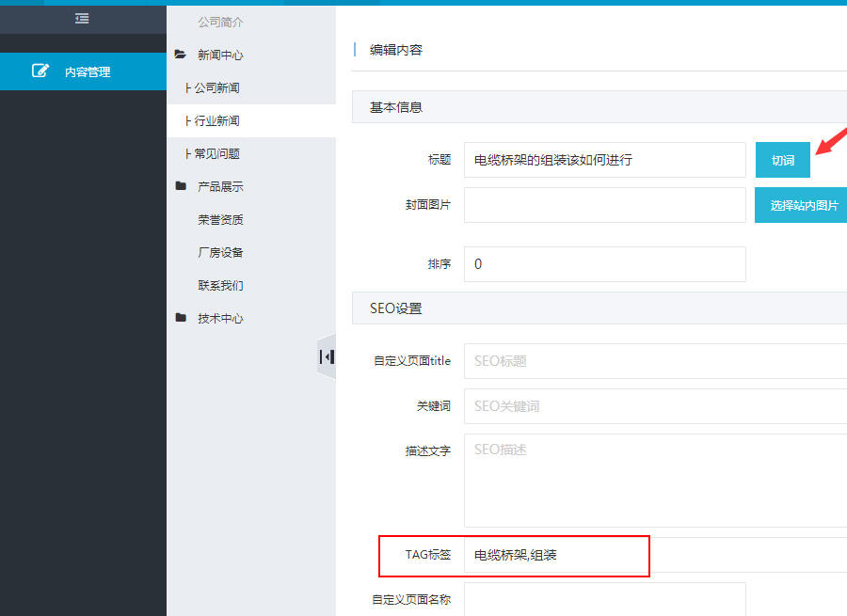Open 公司简介 page entry
The width and height of the screenshot is (847, 616).
220,22
